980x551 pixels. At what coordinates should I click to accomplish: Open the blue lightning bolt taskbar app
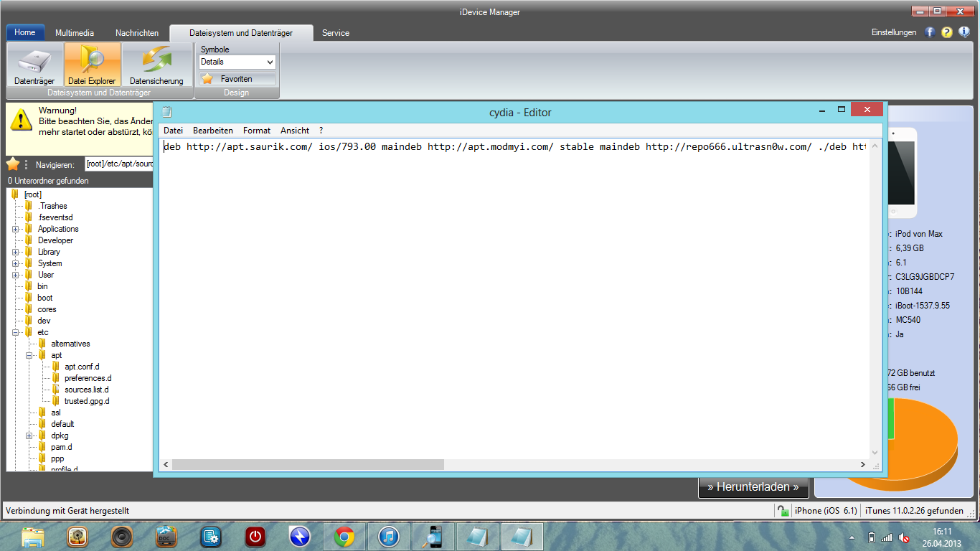pyautogui.click(x=299, y=537)
